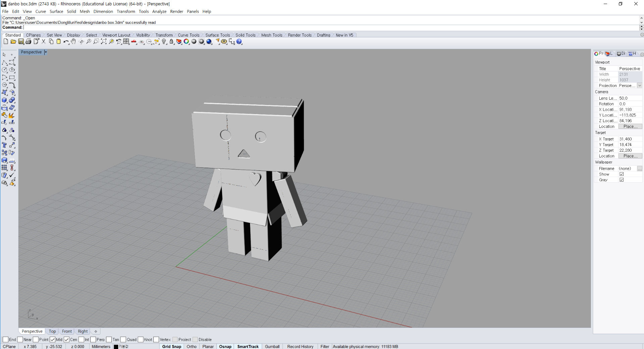Uncheck the wallpaper Show checkbox
This screenshot has width=644, height=349.
(x=622, y=174)
